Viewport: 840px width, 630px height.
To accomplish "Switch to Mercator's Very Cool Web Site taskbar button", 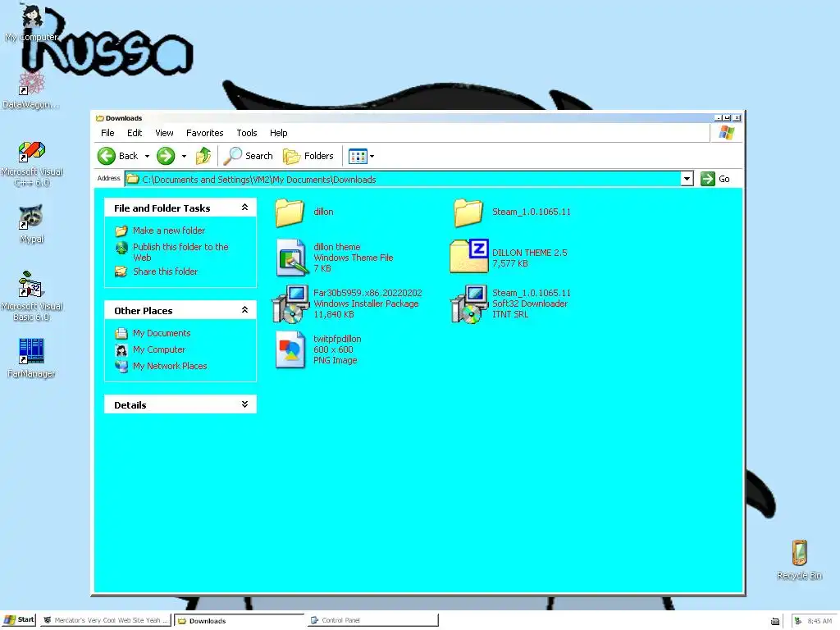I will click(106, 620).
